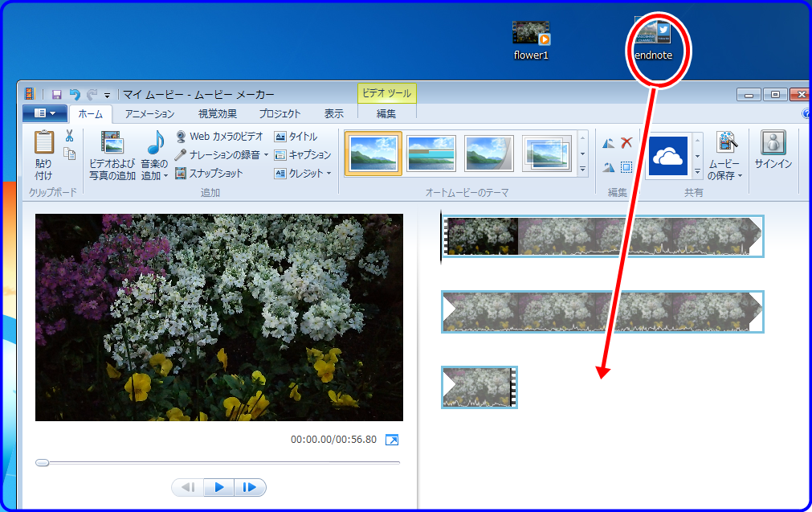Add a クレジット
This screenshot has height=512, width=812.
coord(299,173)
